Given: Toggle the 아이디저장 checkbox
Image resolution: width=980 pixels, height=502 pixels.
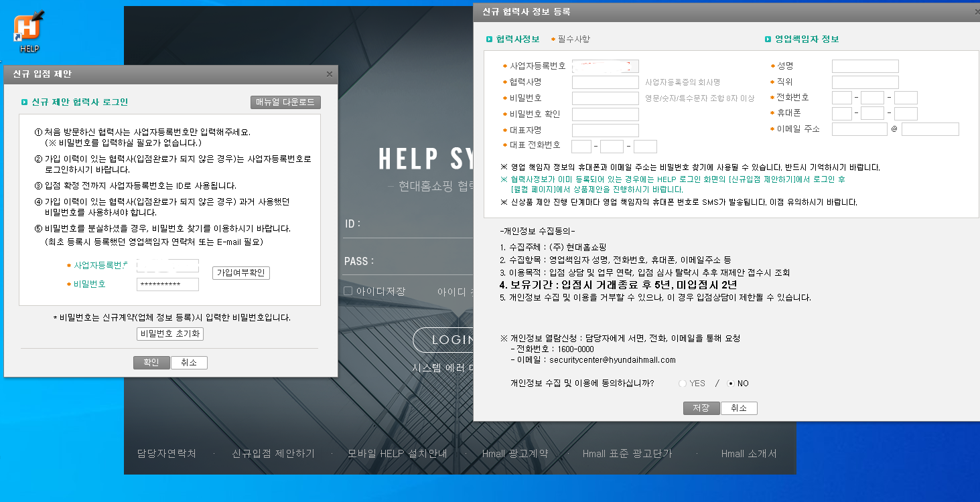Looking at the screenshot, I should click(x=348, y=291).
